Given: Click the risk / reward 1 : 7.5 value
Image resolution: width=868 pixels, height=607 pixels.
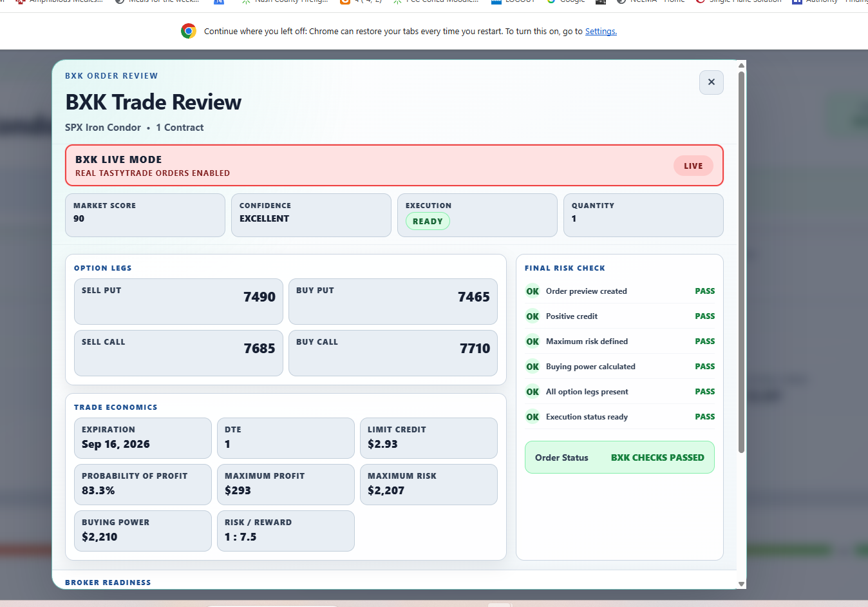Looking at the screenshot, I should point(240,537).
